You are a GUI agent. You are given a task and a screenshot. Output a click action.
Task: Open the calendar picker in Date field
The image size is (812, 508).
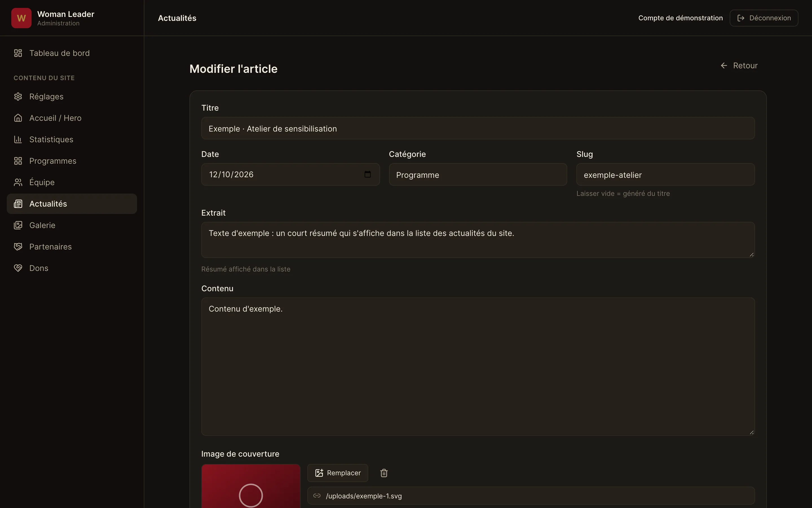click(x=367, y=174)
